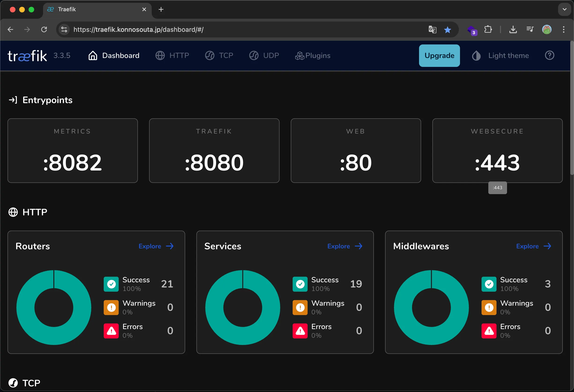This screenshot has width=574, height=392.
Task: Reload the page with the refresh icon
Action: pyautogui.click(x=44, y=30)
